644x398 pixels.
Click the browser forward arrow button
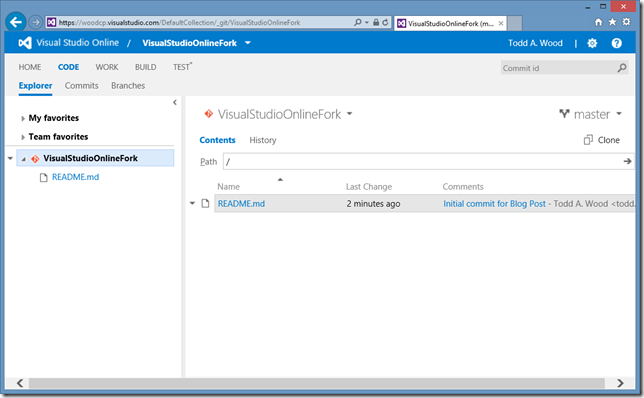[x=36, y=22]
